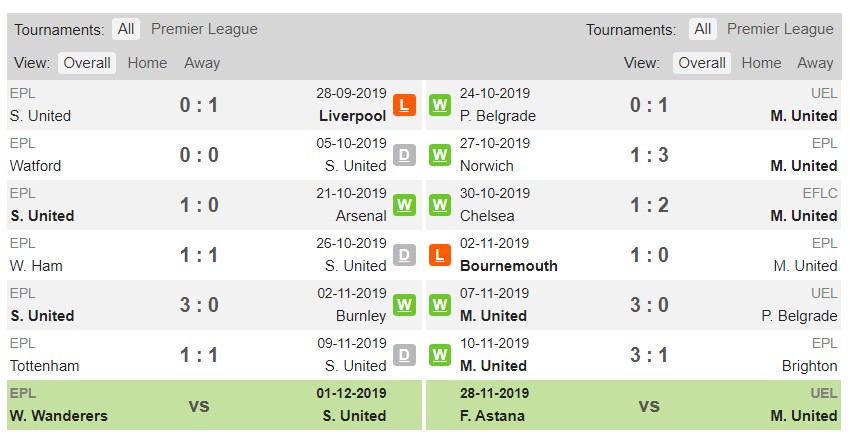Click the green W badge next to Burnley
Viewport: 850px width, 437px height.
[404, 305]
